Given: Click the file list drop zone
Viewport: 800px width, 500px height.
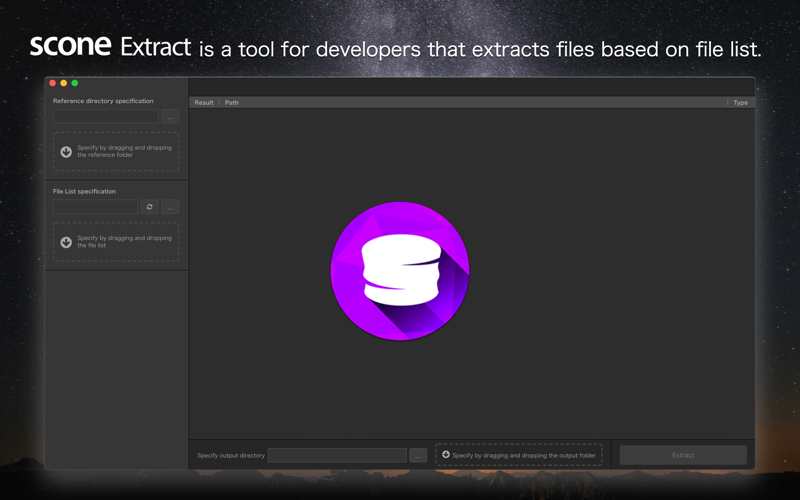Looking at the screenshot, I should tap(116, 242).
